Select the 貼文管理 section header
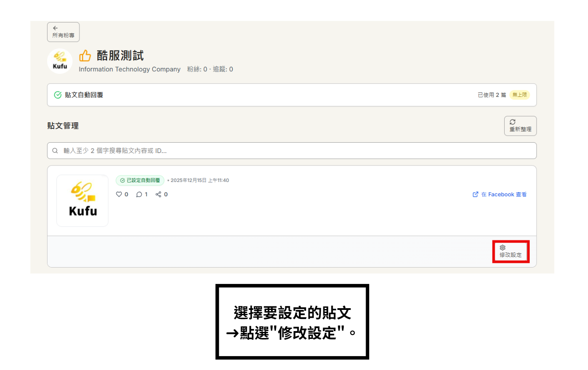 63,126
